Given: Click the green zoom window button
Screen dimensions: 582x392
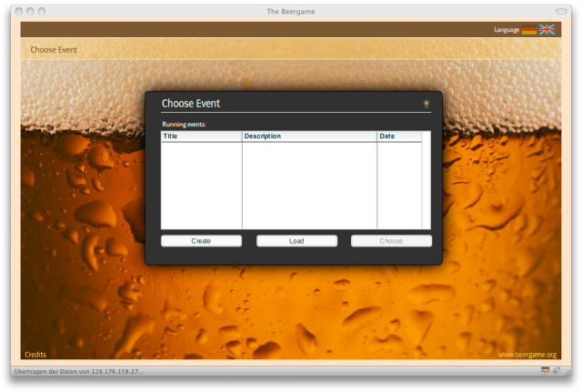Looking at the screenshot, I should click(x=42, y=11).
